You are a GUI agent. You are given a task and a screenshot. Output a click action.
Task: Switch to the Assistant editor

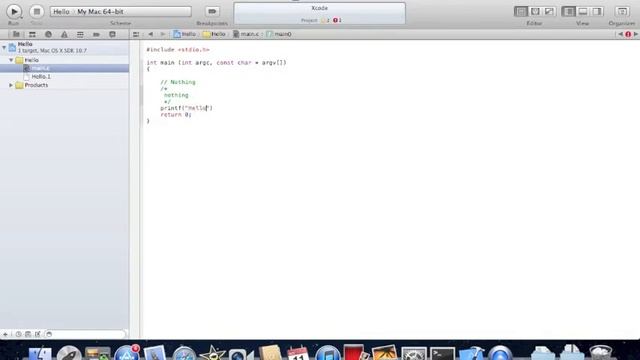(x=535, y=11)
